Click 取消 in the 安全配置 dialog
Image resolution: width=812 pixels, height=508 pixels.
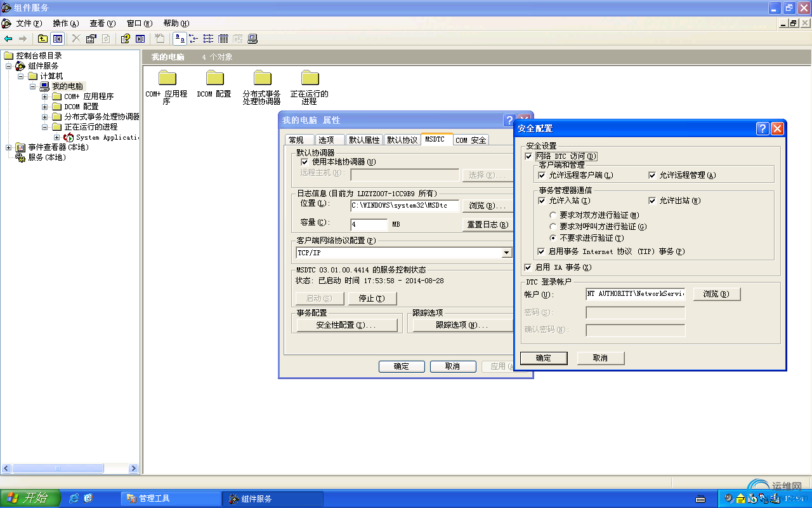click(x=600, y=358)
